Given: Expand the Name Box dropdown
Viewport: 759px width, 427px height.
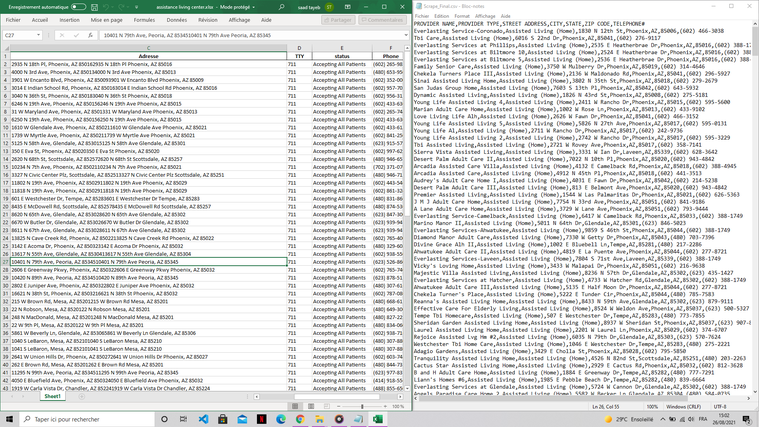Looking at the screenshot, I should point(50,35).
